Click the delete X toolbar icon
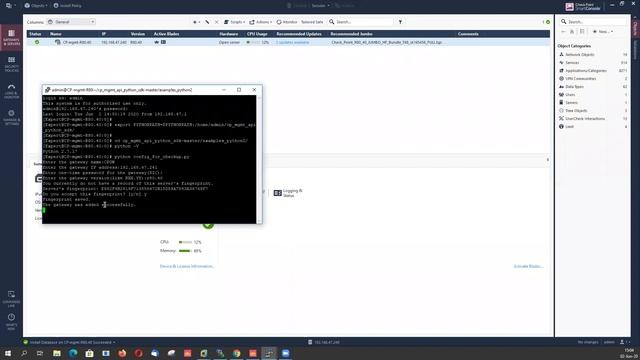The width and height of the screenshot is (640, 360). pyautogui.click(x=217, y=22)
